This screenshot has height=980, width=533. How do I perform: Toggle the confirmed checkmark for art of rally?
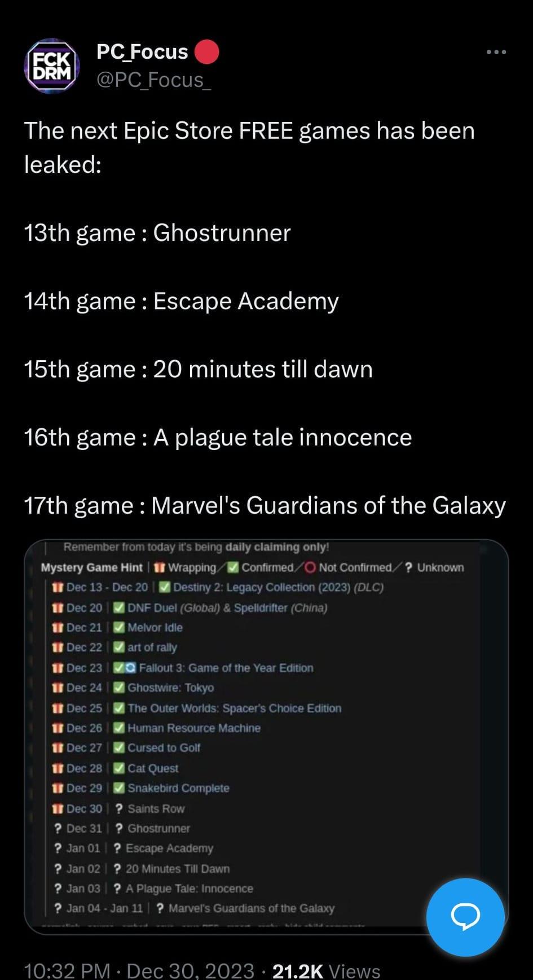point(118,648)
